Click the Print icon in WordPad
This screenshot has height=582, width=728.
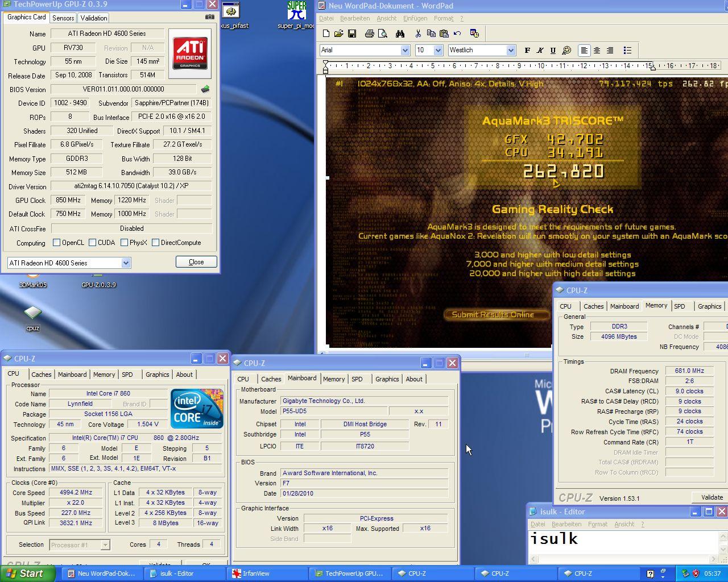click(x=369, y=34)
